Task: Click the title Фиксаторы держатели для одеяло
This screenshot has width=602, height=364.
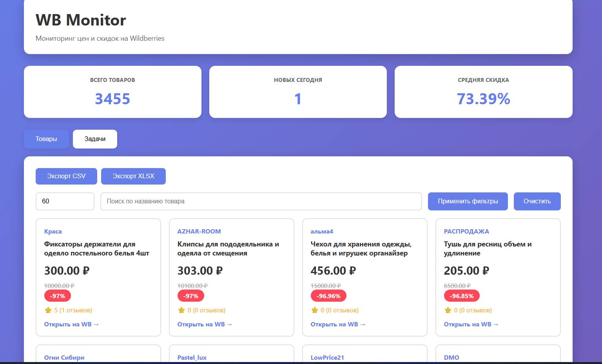Action: click(97, 249)
